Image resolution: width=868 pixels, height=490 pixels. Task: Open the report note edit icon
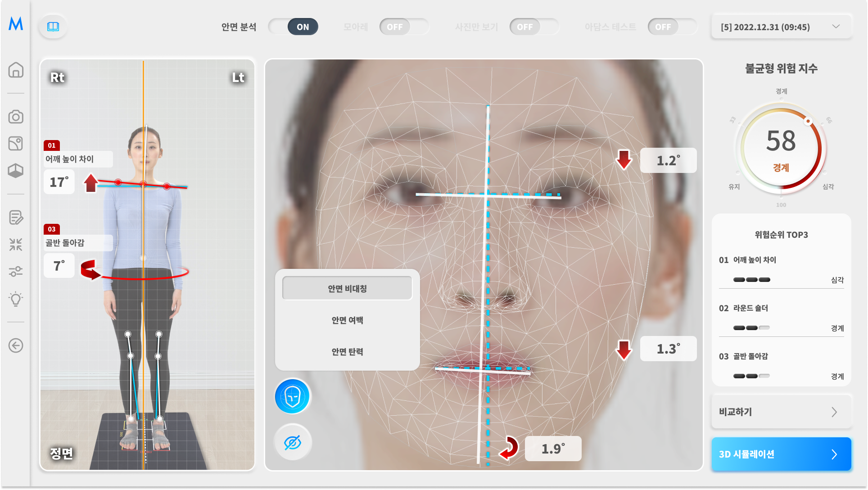tap(16, 218)
